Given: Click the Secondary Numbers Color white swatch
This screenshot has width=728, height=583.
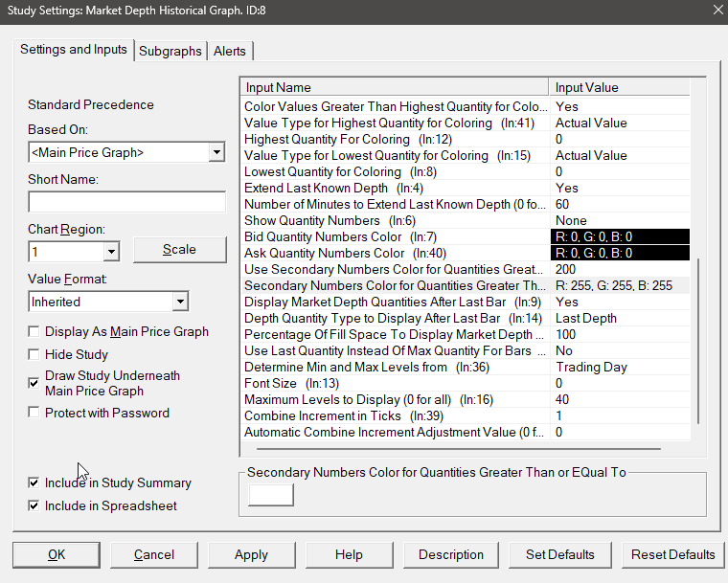Looking at the screenshot, I should coord(271,494).
